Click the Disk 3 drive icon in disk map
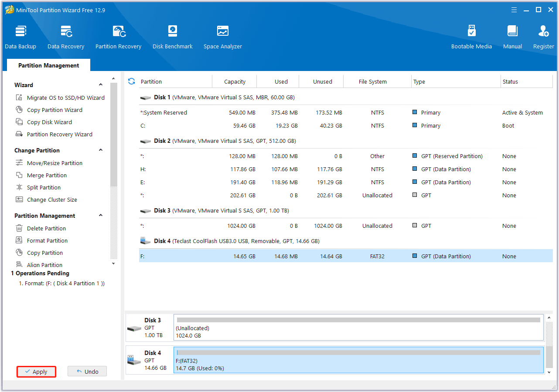559x392 pixels. click(x=134, y=328)
